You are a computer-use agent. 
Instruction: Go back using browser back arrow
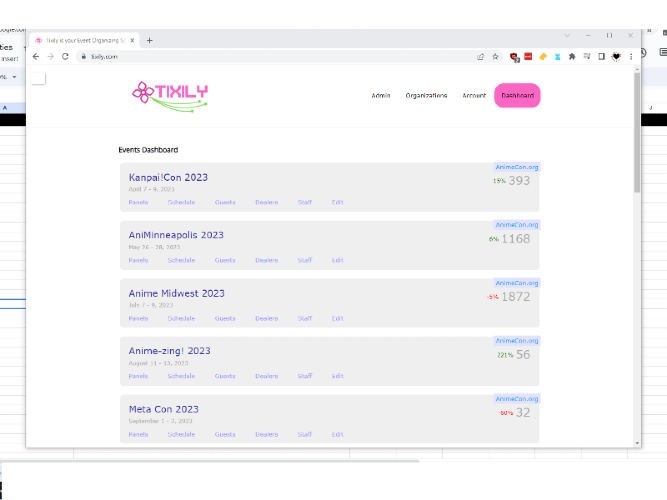pyautogui.click(x=36, y=57)
